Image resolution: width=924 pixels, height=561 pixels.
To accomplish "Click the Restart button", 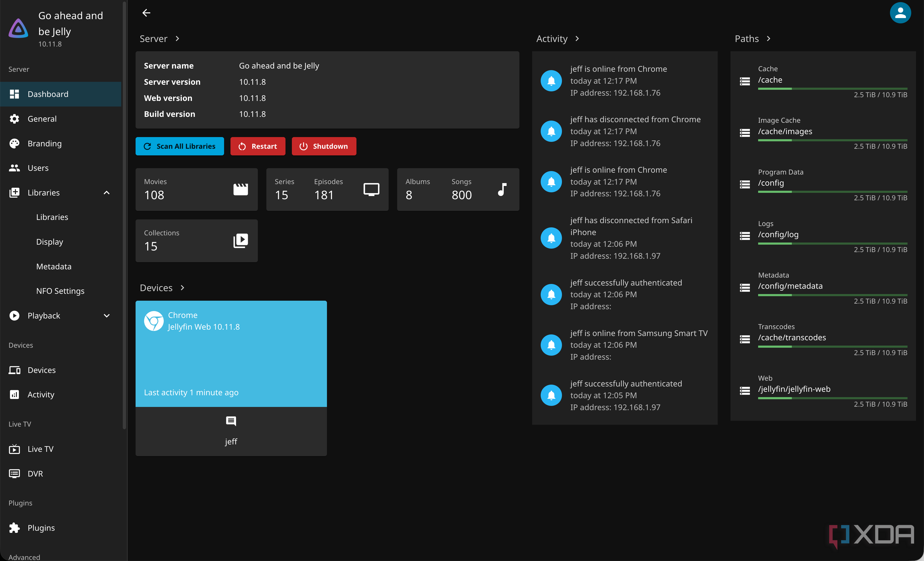I will 258,146.
